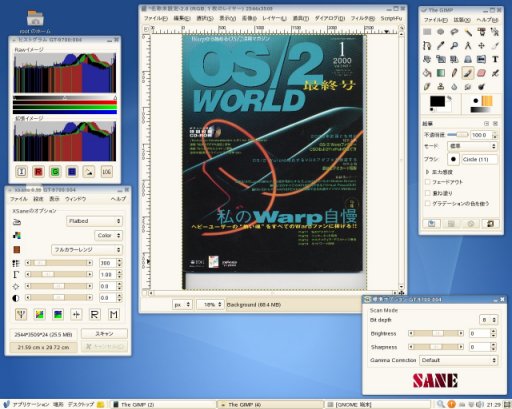Open the ヘルプ menu in XSane window
Image resolution: width=512 pixels, height=409 pixels.
[118, 199]
